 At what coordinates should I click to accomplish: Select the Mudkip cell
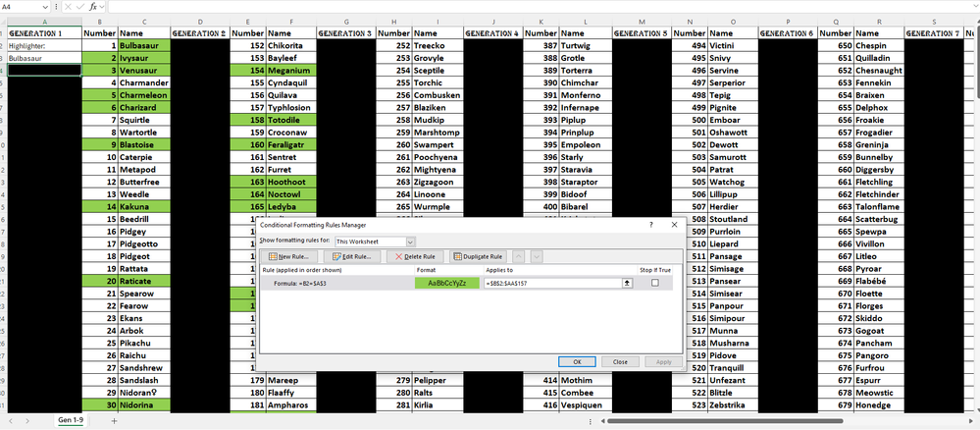(x=438, y=120)
